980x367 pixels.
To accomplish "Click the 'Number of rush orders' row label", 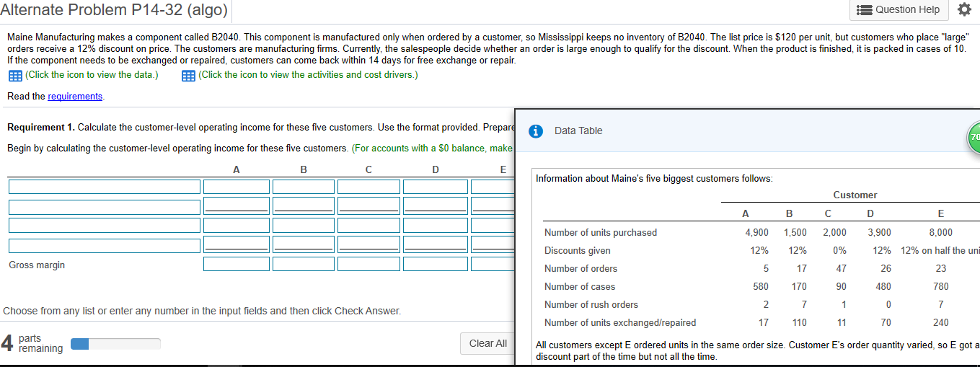I will (591, 304).
